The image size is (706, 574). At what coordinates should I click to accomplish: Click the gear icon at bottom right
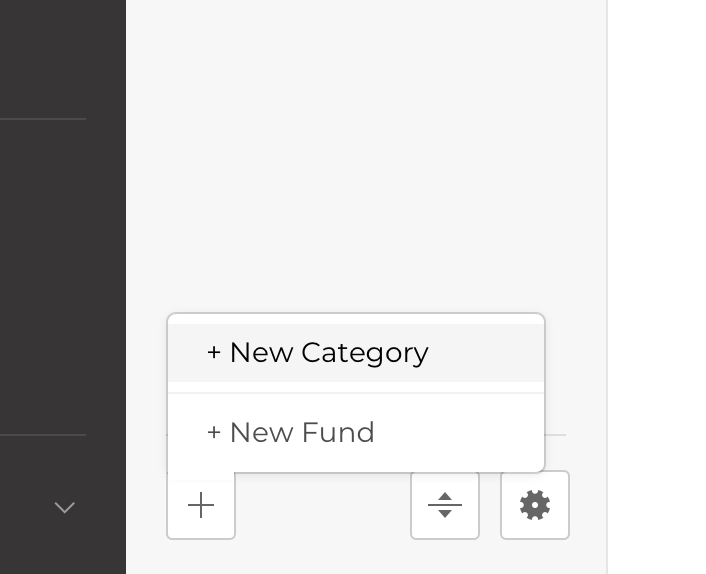pyautogui.click(x=535, y=505)
